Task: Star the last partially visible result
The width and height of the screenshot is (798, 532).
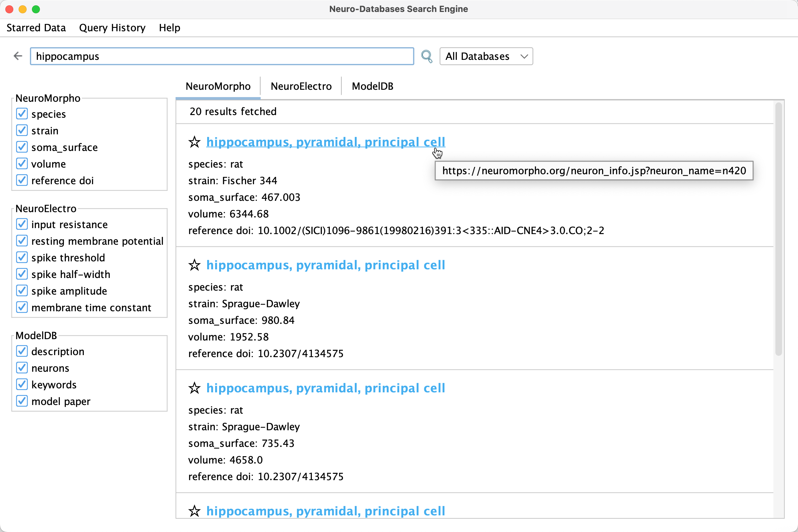Action: coord(195,511)
